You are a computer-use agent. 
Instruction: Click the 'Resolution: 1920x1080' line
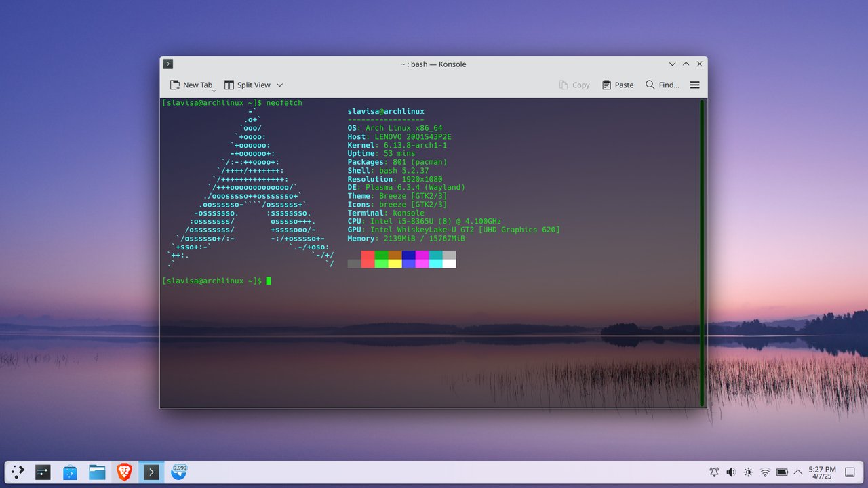tap(395, 179)
